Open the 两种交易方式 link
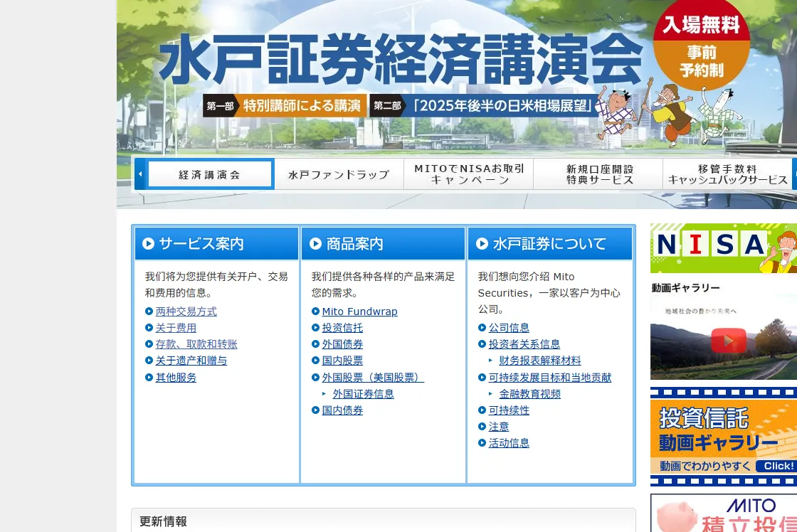 186,312
